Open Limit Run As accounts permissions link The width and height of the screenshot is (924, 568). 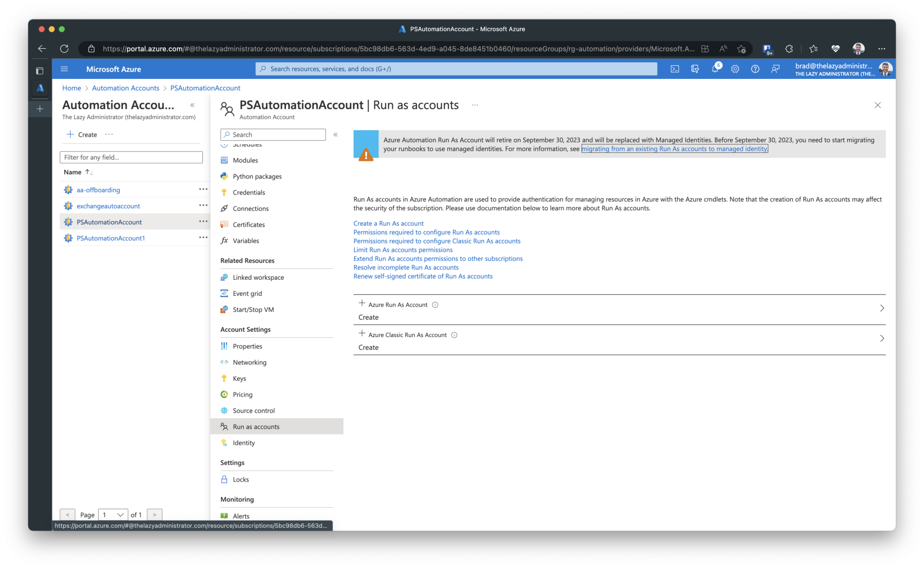(403, 250)
